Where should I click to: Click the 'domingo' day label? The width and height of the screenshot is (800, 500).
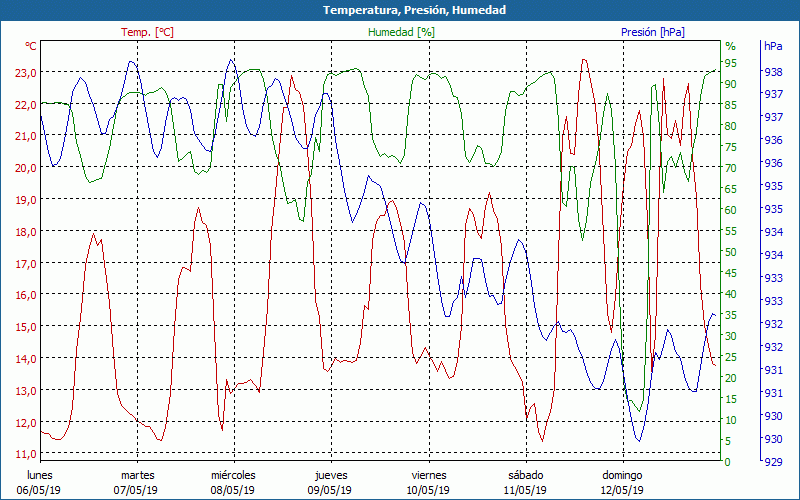[x=622, y=476]
